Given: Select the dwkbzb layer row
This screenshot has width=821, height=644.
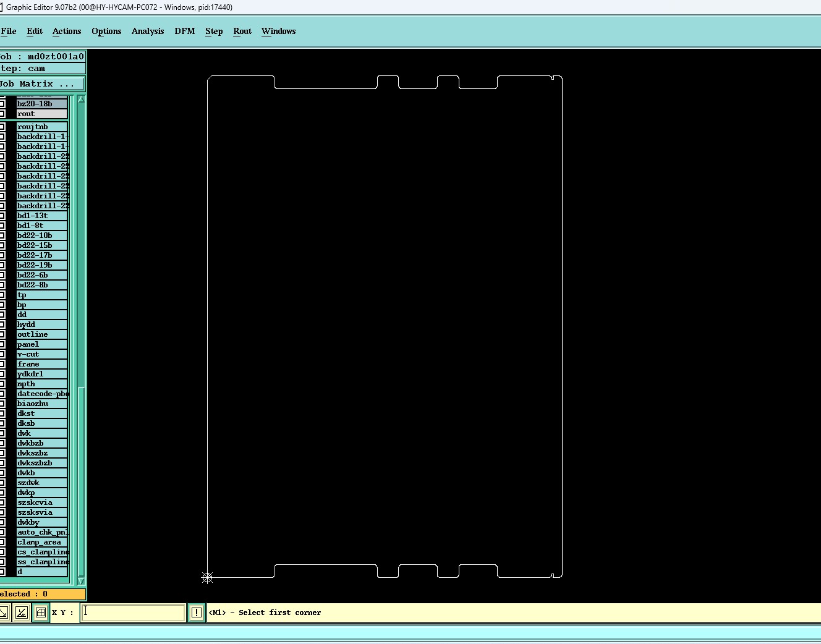Looking at the screenshot, I should pyautogui.click(x=42, y=443).
